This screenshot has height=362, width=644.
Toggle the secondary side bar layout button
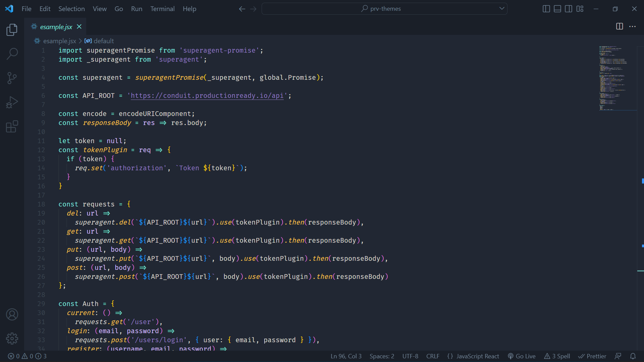pos(569,9)
